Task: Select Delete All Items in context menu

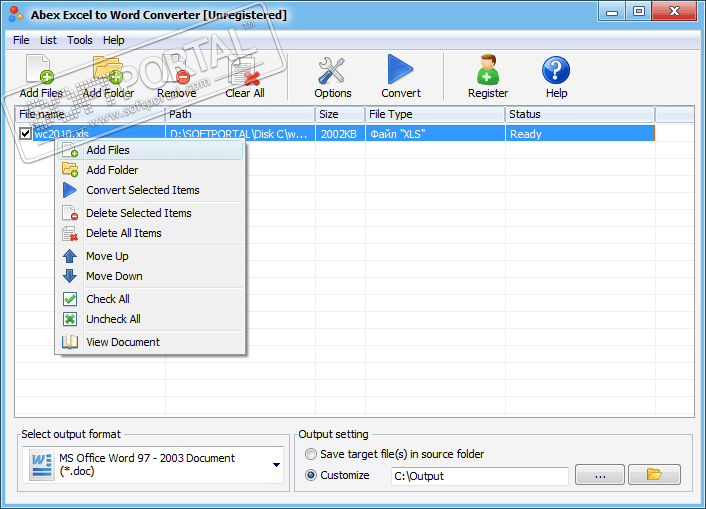Action: 150,233
